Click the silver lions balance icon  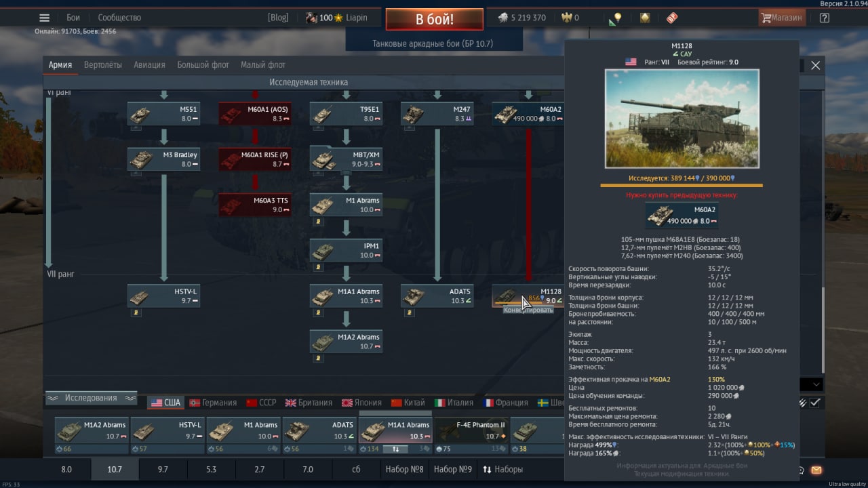(x=503, y=18)
